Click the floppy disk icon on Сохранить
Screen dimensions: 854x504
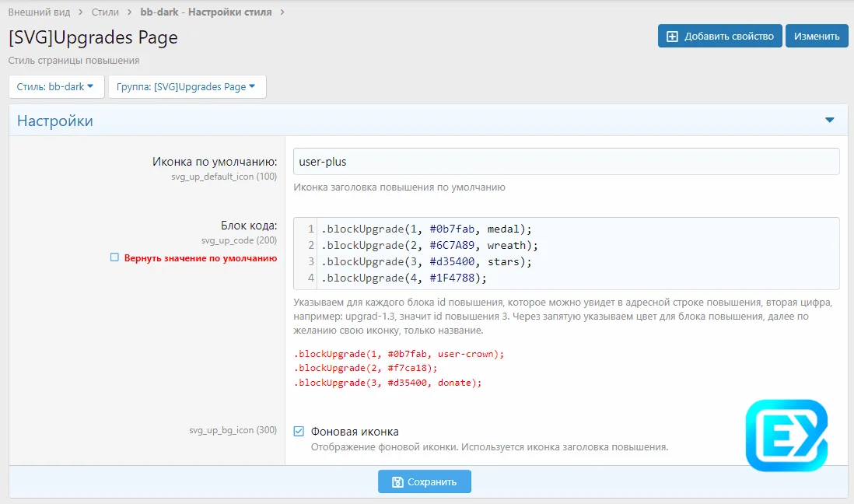(x=397, y=482)
